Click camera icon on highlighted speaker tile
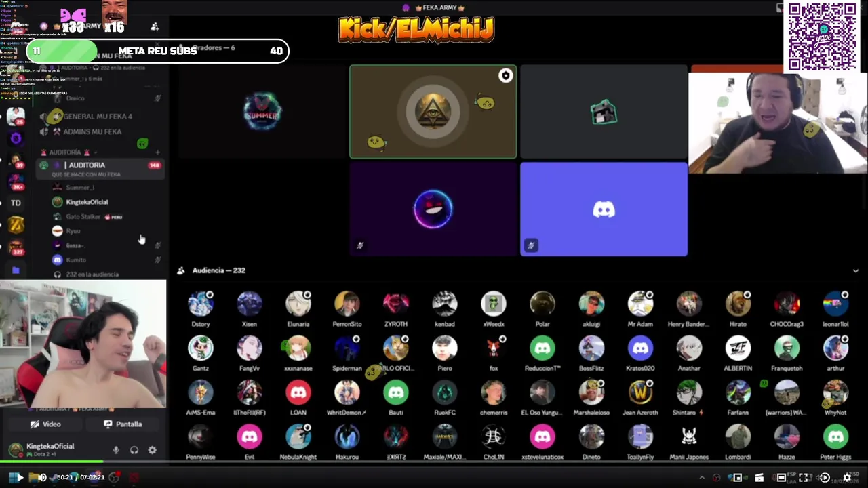This screenshot has width=868, height=488. pyautogui.click(x=505, y=76)
